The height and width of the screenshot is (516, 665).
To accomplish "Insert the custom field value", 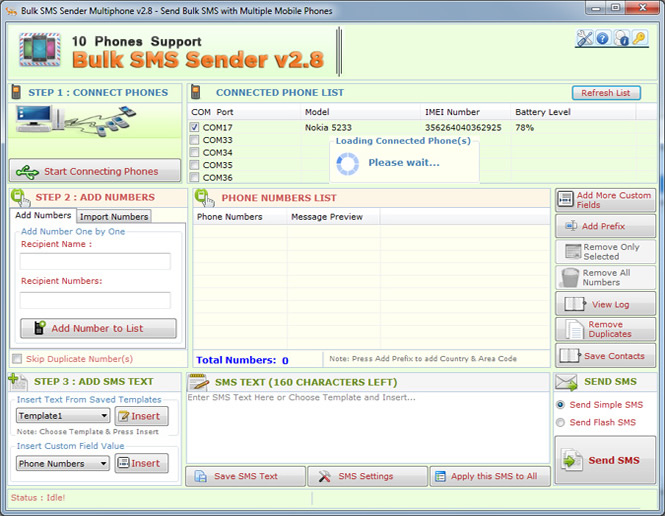I will click(141, 463).
